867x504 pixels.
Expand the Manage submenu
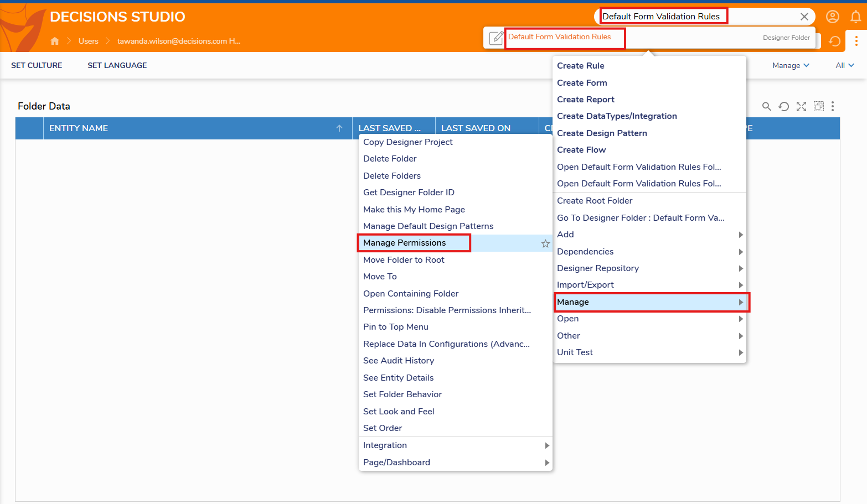649,302
